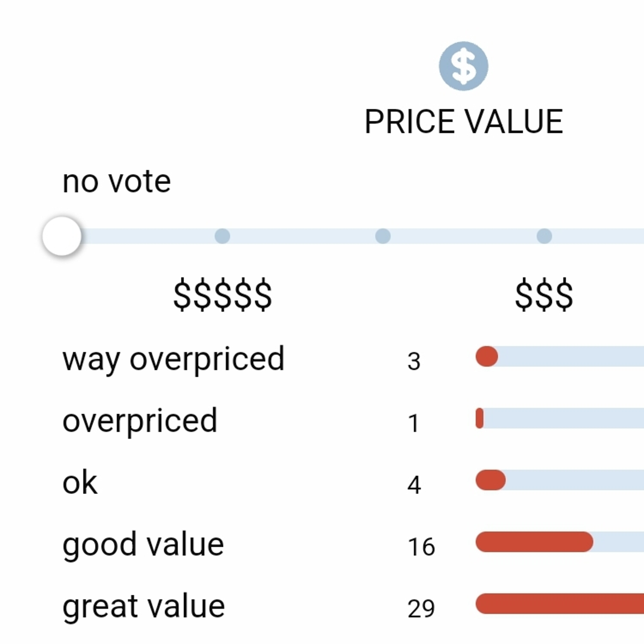This screenshot has height=644, width=644.
Task: Click the good value red bar
Action: coord(534,542)
